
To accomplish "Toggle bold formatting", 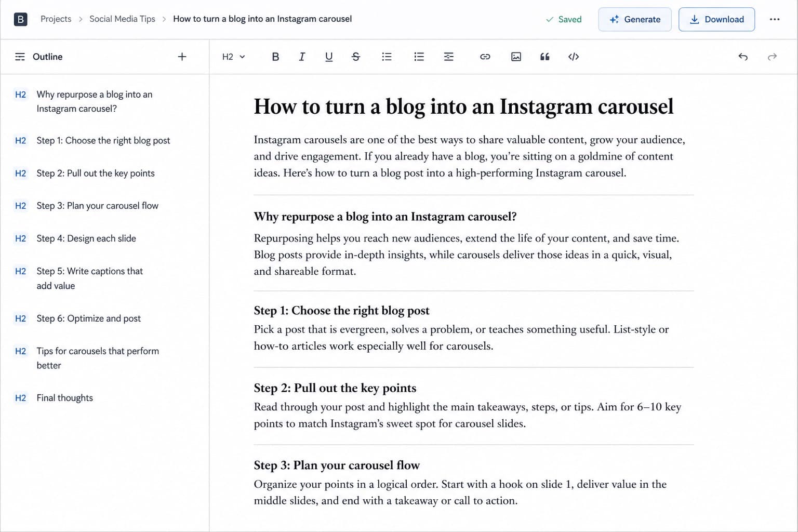I will (275, 57).
